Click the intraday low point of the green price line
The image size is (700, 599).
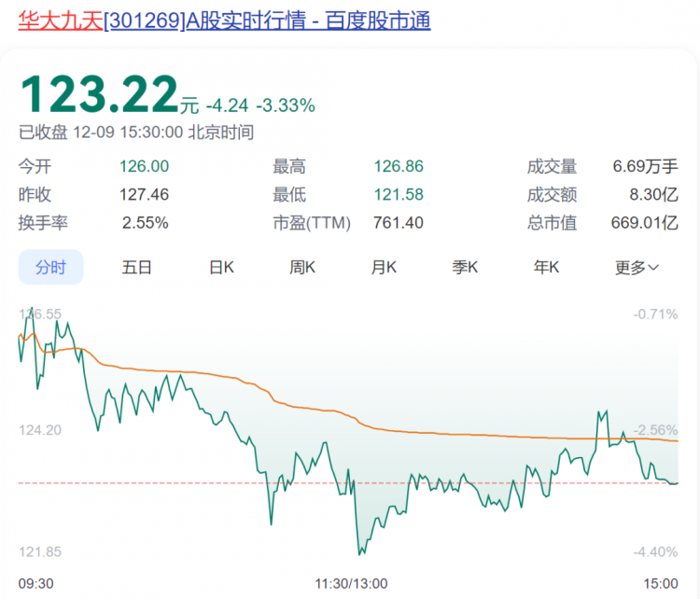[x=360, y=554]
